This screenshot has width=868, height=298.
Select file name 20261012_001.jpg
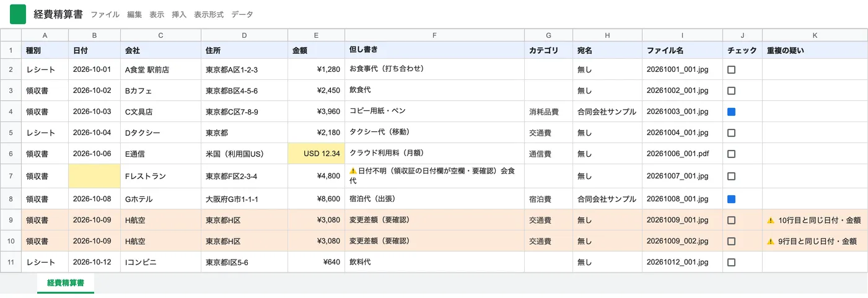point(682,262)
